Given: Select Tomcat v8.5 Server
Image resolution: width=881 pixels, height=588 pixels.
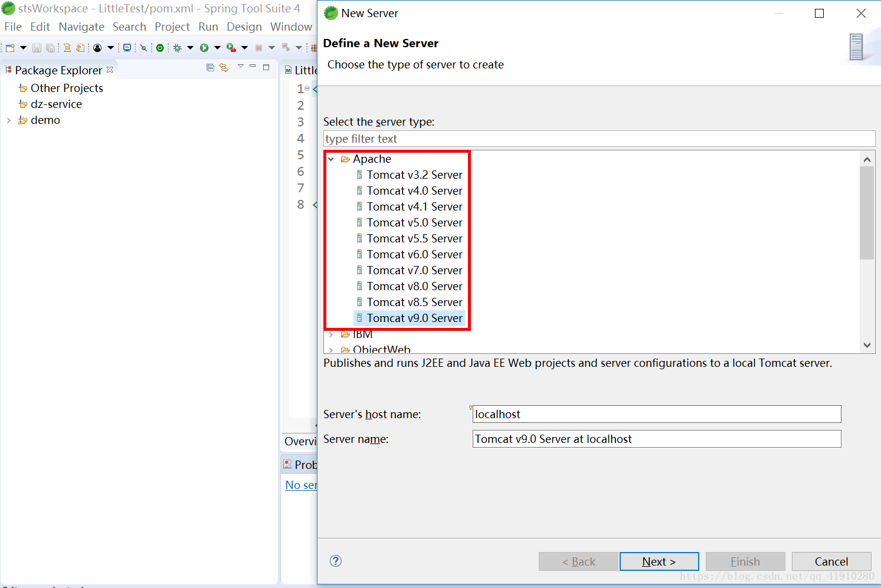Looking at the screenshot, I should [414, 302].
